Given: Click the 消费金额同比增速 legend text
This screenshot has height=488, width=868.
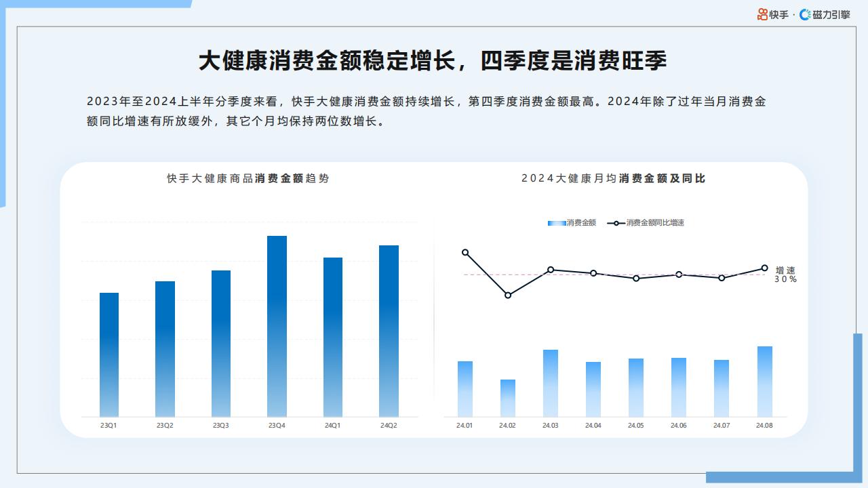Looking at the screenshot, I should coord(655,223).
